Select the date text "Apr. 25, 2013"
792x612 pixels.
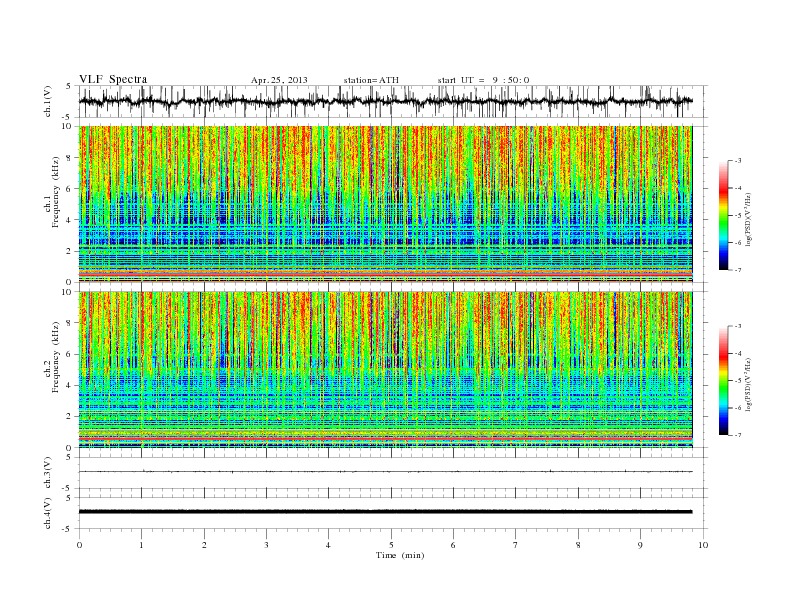coord(279,80)
